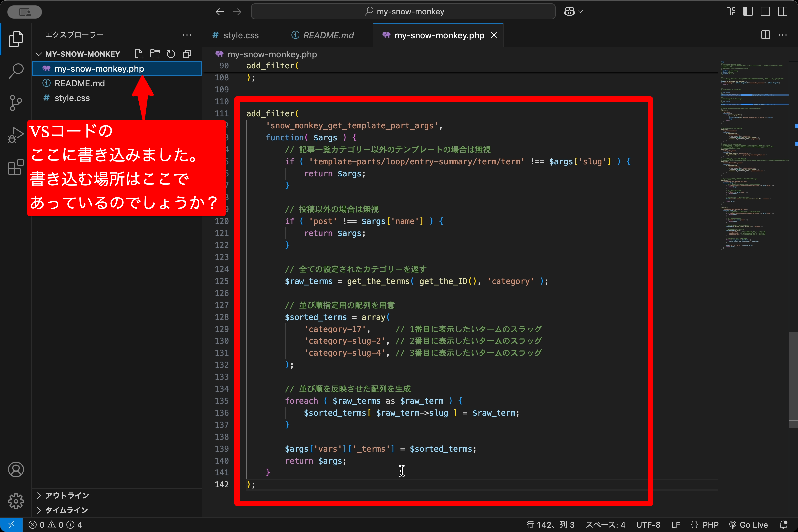Click the add_filter( text on line 111

(272, 113)
